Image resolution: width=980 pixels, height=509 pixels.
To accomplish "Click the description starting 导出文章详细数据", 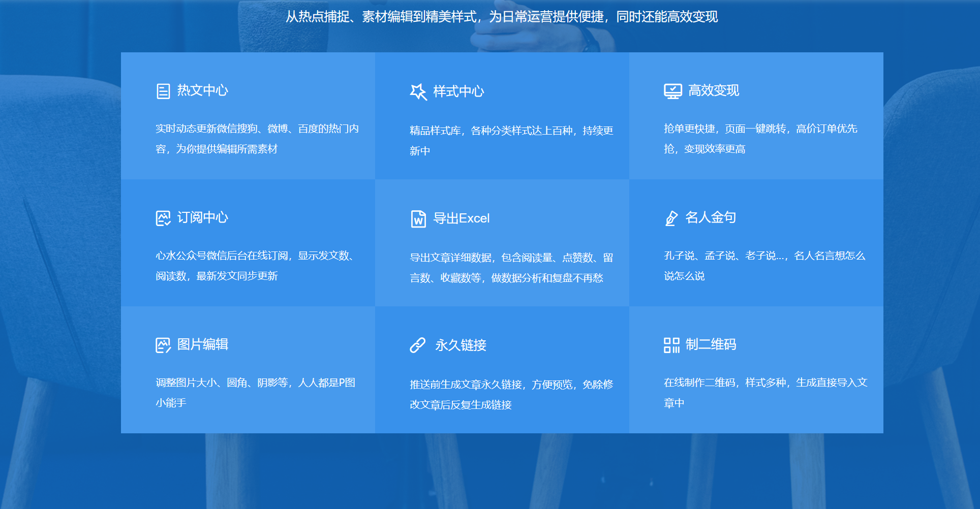I will (x=511, y=268).
